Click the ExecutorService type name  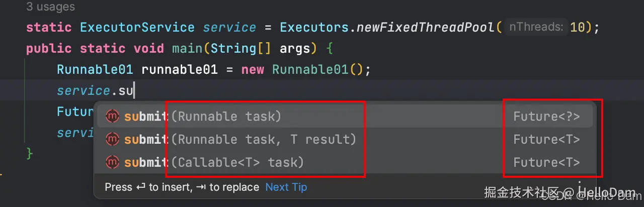(x=137, y=27)
